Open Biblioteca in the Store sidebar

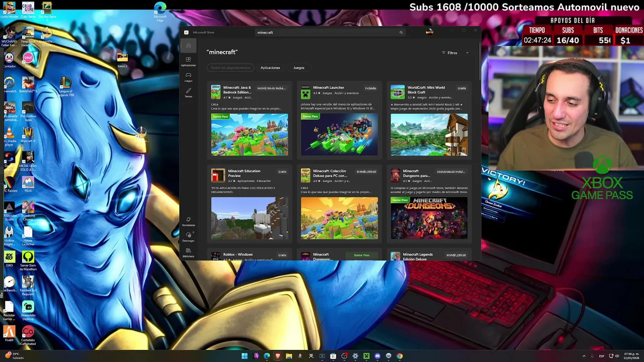coord(188,252)
